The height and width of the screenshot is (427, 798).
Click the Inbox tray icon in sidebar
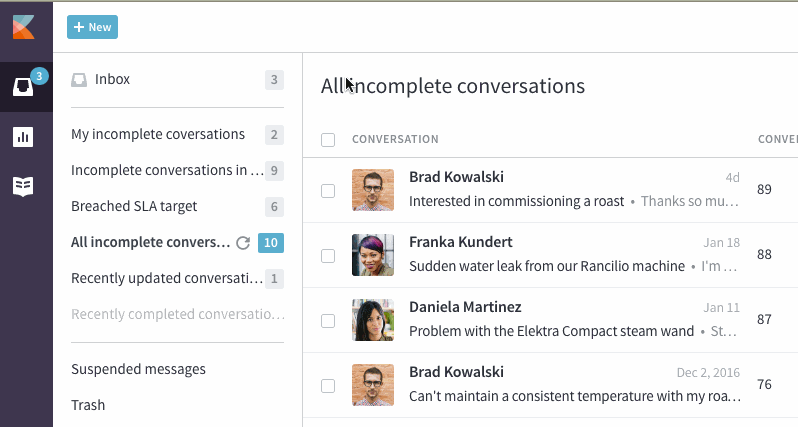click(79, 80)
